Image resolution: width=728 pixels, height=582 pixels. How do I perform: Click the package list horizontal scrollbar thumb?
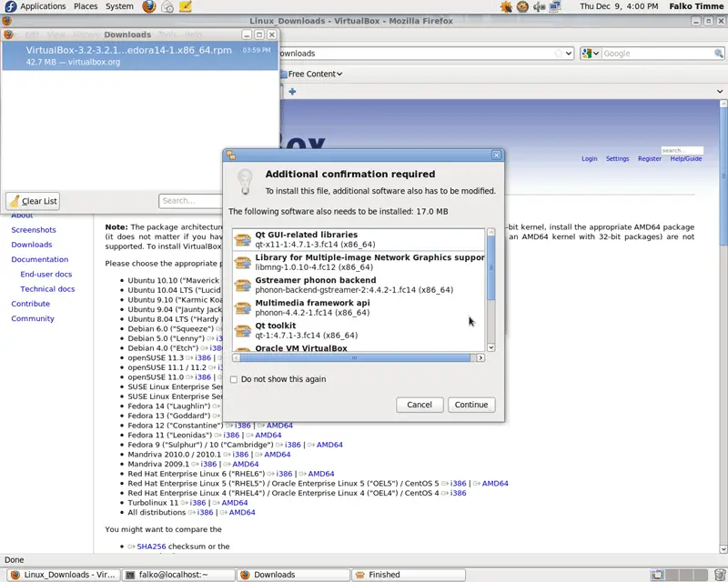pos(355,357)
